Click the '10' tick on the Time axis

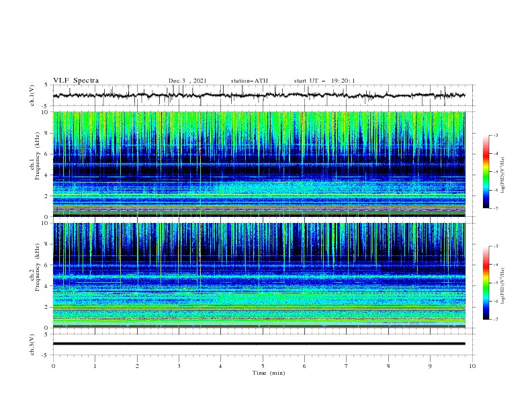[x=472, y=367]
